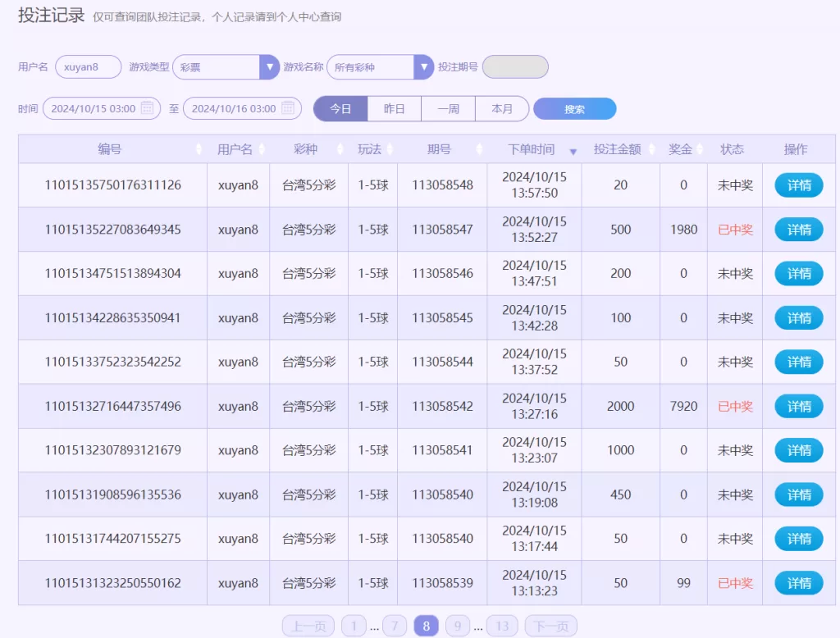Sort by 用户名 column arrows

point(262,149)
